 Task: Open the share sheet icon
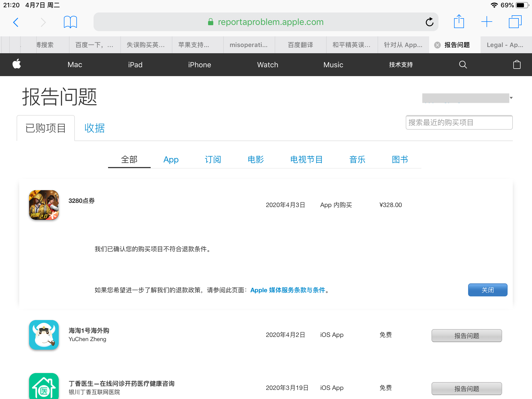[459, 22]
